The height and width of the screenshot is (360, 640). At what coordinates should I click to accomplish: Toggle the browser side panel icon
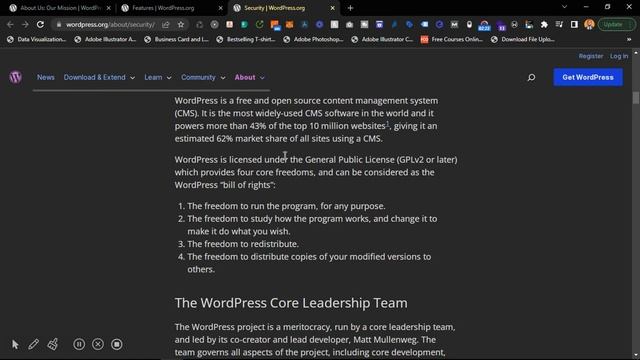(x=574, y=24)
